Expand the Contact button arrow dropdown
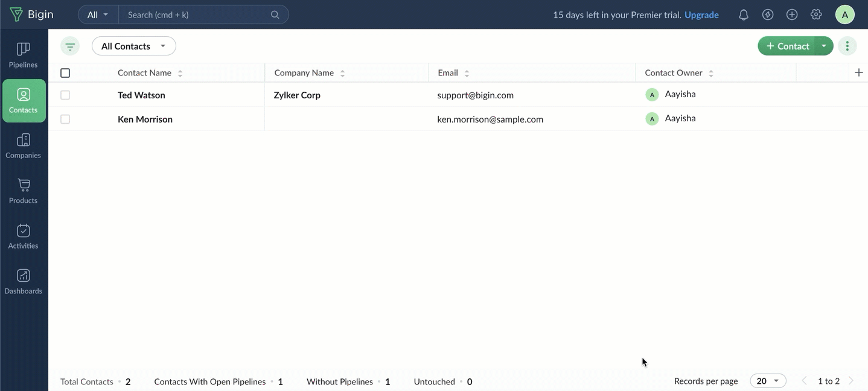Screen dimensions: 868x391 [x=824, y=46]
